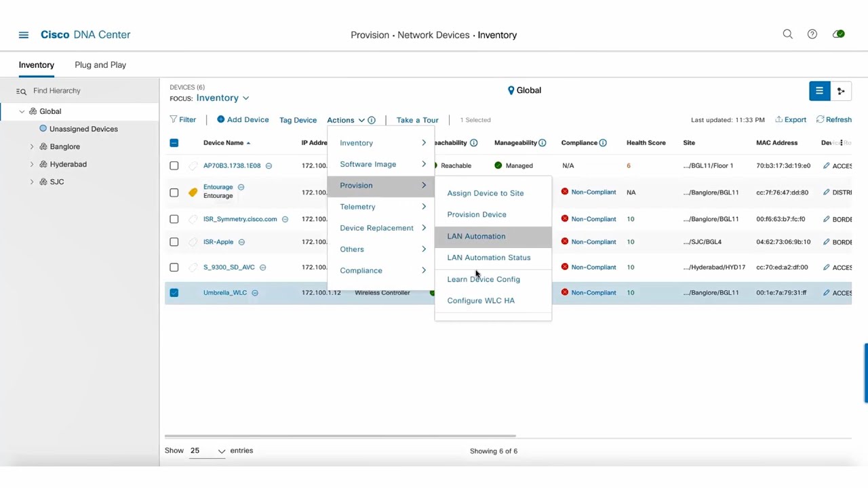Screen dimensions: 868x488
Task: Click the horizontal table scrollbar
Action: tap(340, 436)
